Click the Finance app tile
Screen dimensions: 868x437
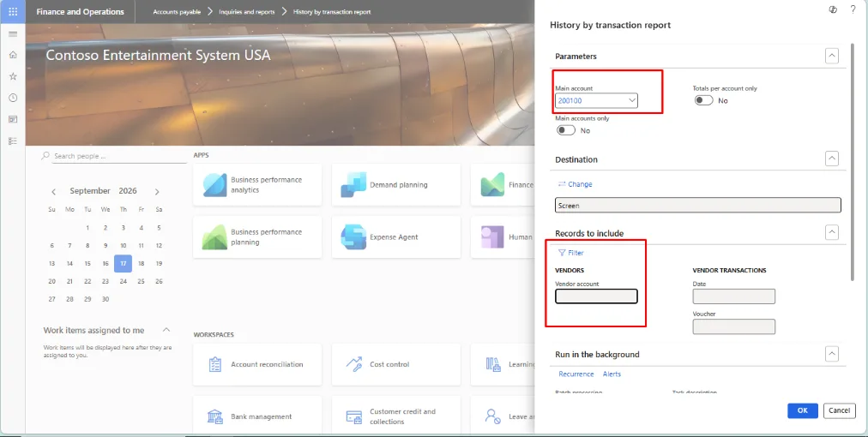[503, 185]
